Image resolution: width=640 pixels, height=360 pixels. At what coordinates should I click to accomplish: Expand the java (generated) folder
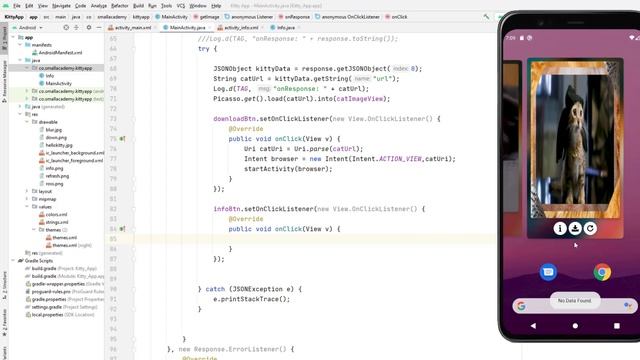20,107
